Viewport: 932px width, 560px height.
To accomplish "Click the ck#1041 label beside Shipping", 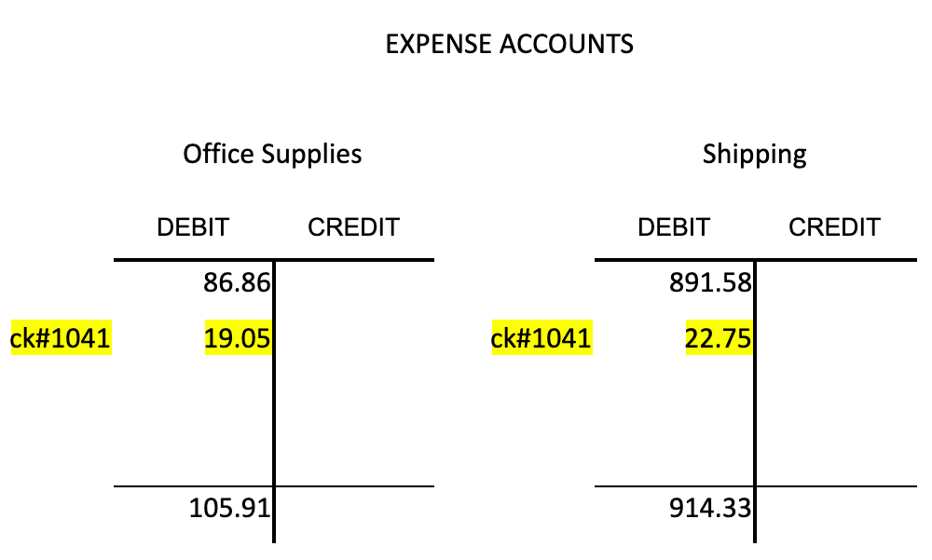I will pos(541,338).
